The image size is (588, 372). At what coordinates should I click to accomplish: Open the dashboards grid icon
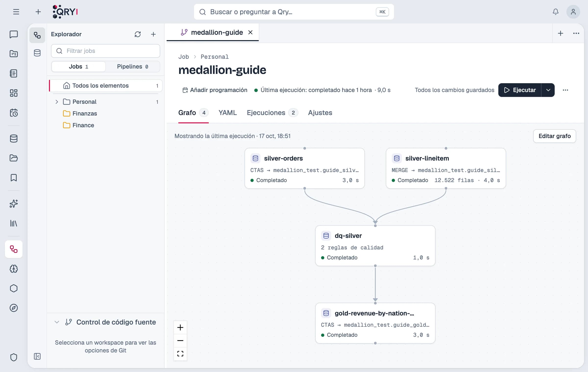[x=14, y=93]
